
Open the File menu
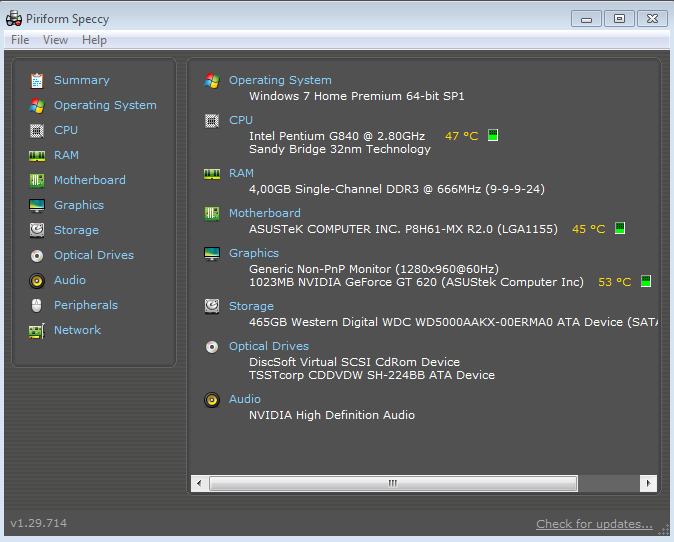click(x=20, y=40)
